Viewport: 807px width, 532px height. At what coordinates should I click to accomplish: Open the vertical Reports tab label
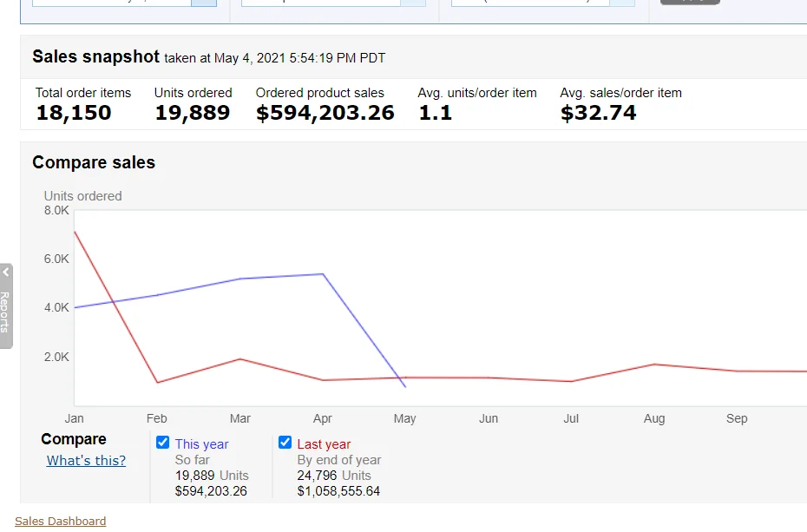coord(5,312)
